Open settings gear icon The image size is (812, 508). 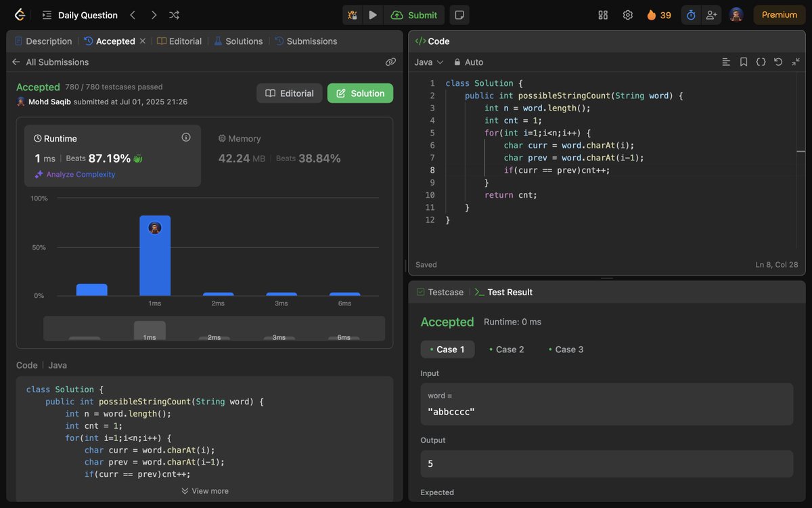pos(627,15)
